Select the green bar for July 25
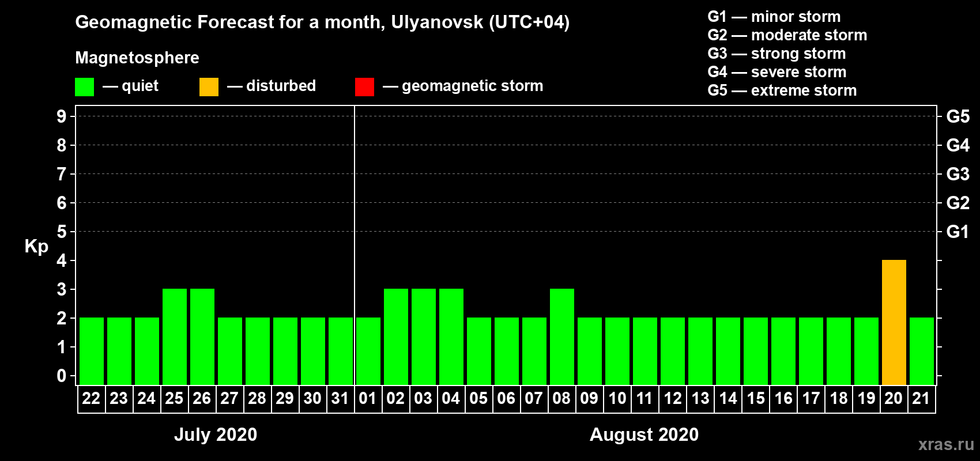Image resolution: width=980 pixels, height=461 pixels. tap(174, 337)
